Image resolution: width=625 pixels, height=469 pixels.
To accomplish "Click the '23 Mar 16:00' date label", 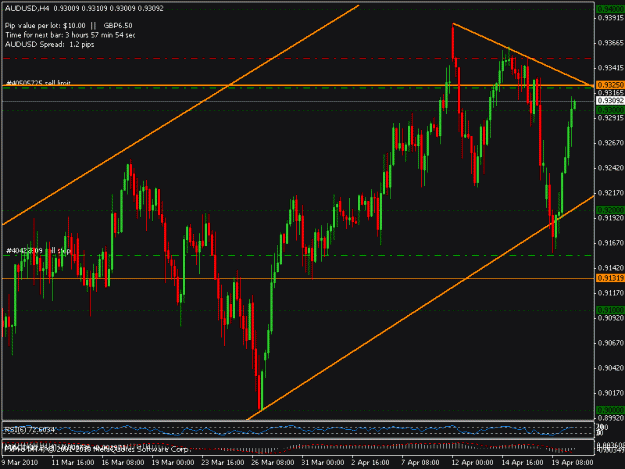I will (x=223, y=463).
